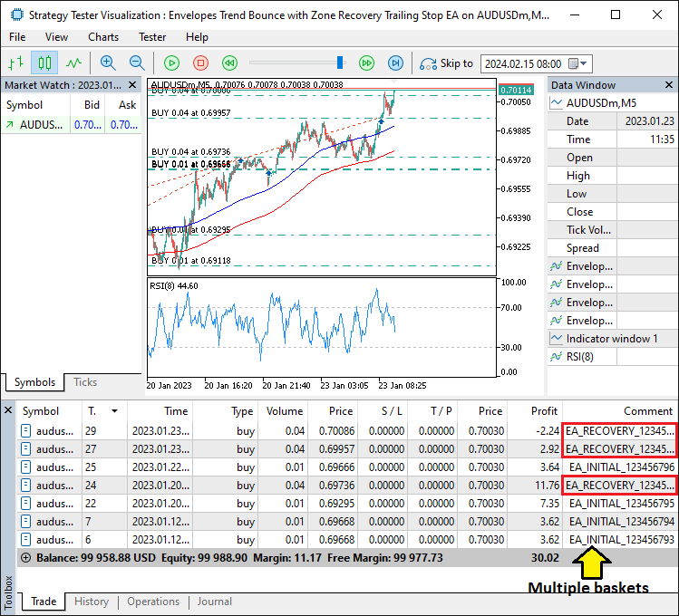Click the Volume column header

point(285,411)
